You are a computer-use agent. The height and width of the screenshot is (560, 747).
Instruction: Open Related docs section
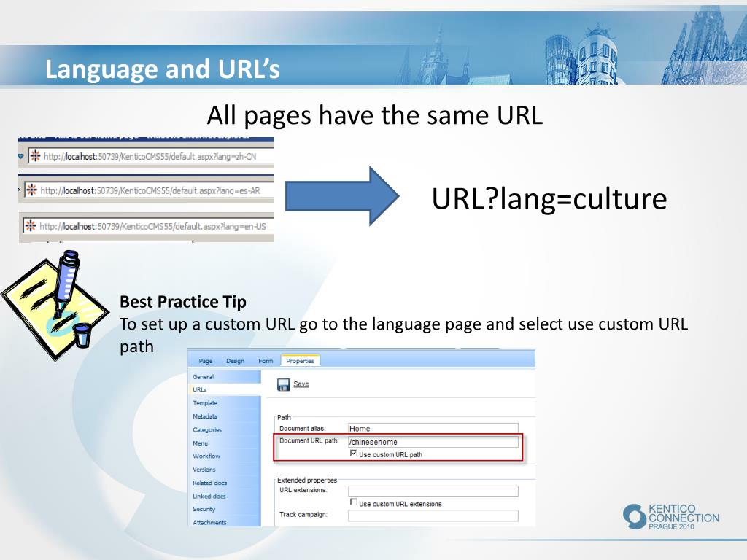tap(209, 483)
